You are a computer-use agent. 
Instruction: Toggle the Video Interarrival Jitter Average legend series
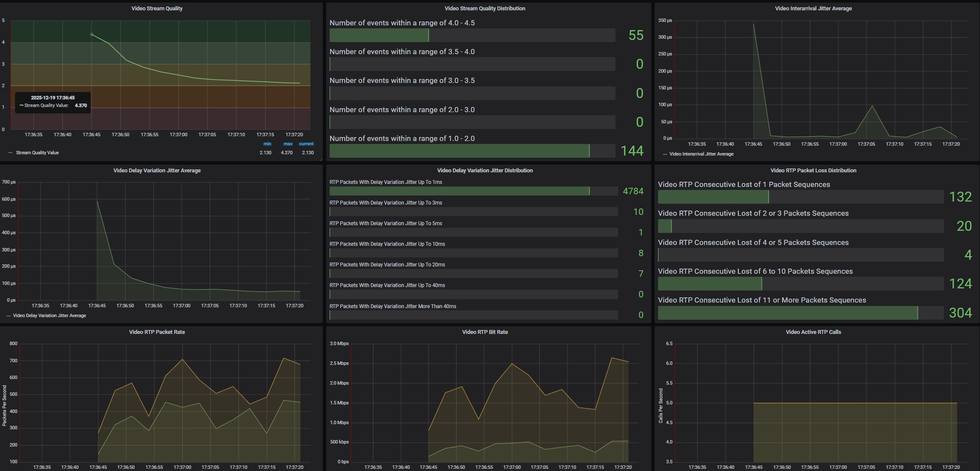701,154
